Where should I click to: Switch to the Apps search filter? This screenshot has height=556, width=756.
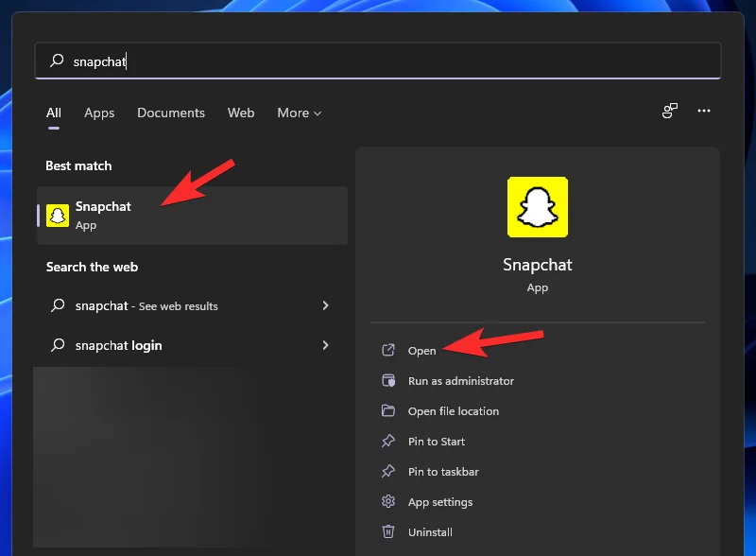(99, 113)
